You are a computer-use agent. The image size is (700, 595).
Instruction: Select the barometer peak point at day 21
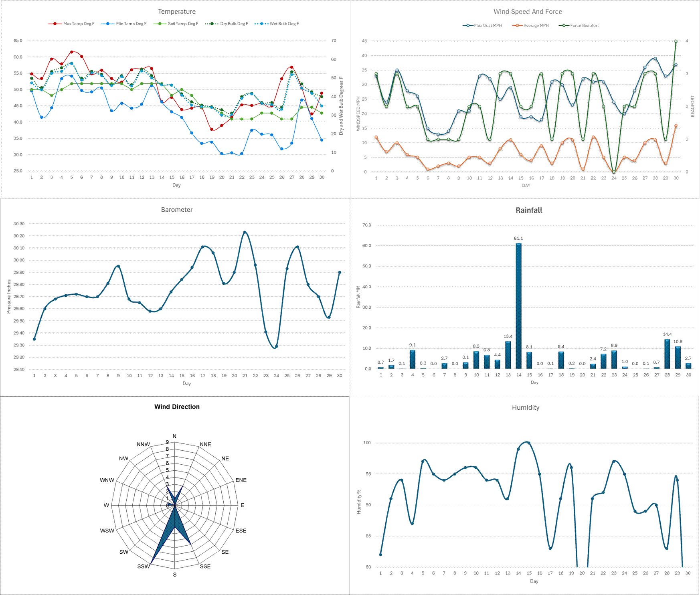click(x=245, y=233)
